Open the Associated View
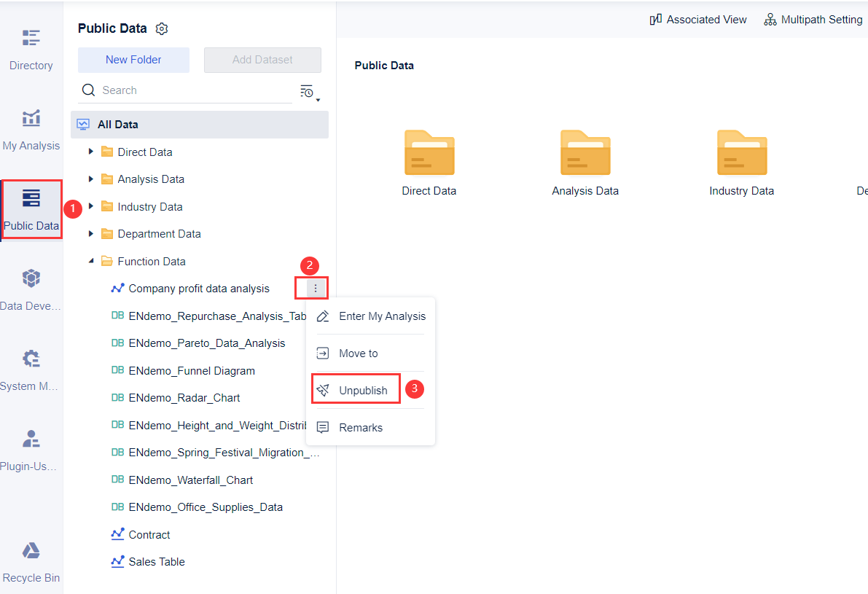 tap(697, 20)
